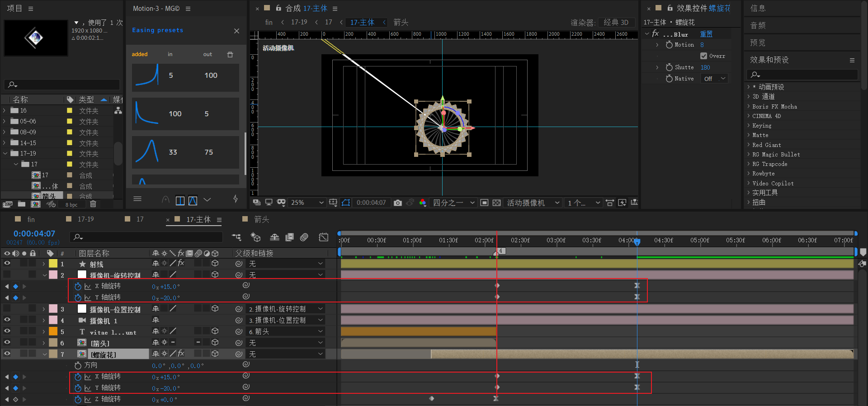Expand the 16 folder in project panel

pos(5,110)
